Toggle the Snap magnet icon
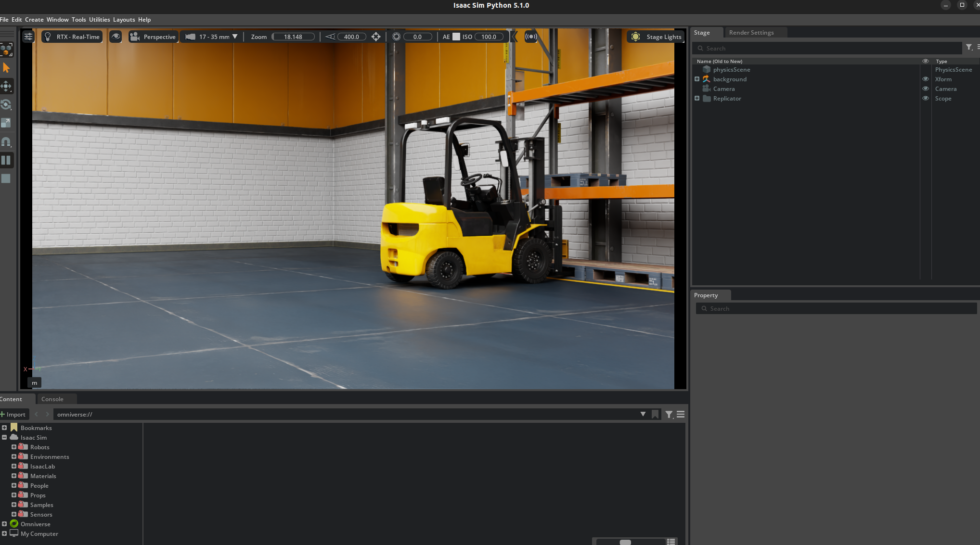 coord(6,141)
